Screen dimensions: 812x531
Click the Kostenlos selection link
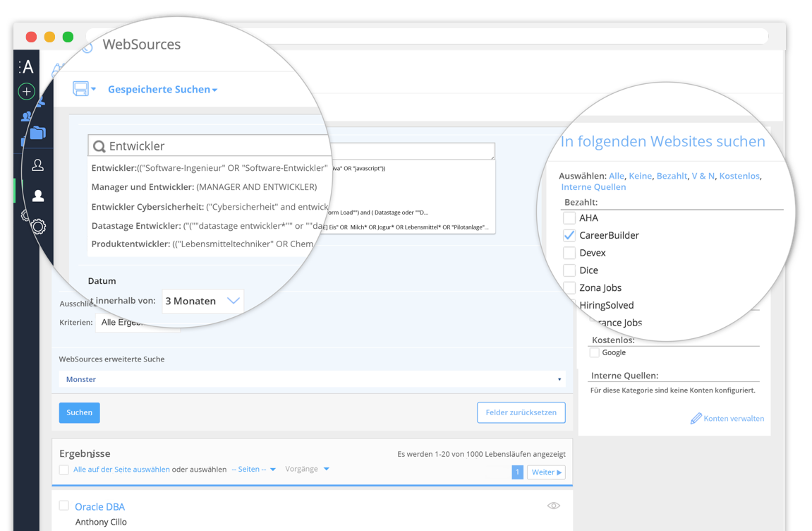[739, 176]
